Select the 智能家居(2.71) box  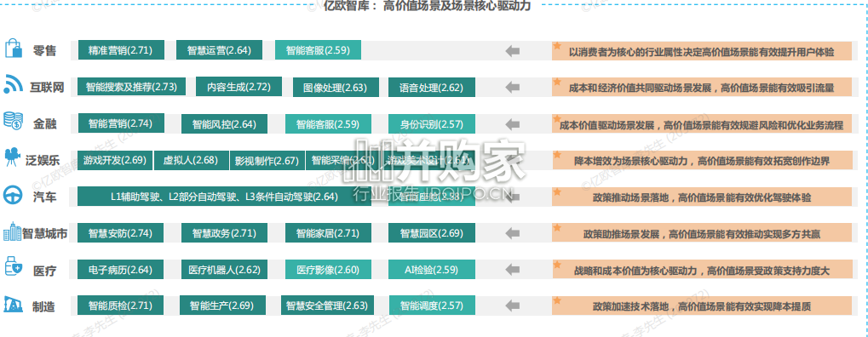click(328, 233)
